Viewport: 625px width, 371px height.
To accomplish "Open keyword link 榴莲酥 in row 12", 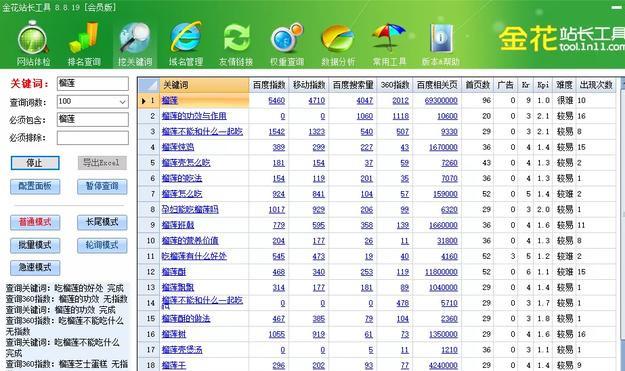I will 174,272.
